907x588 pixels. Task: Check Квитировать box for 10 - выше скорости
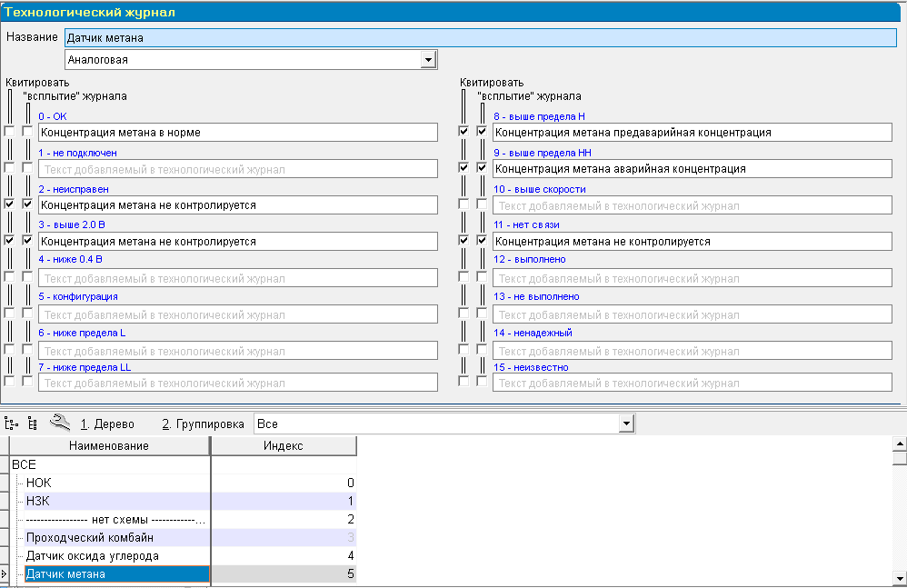(x=464, y=204)
